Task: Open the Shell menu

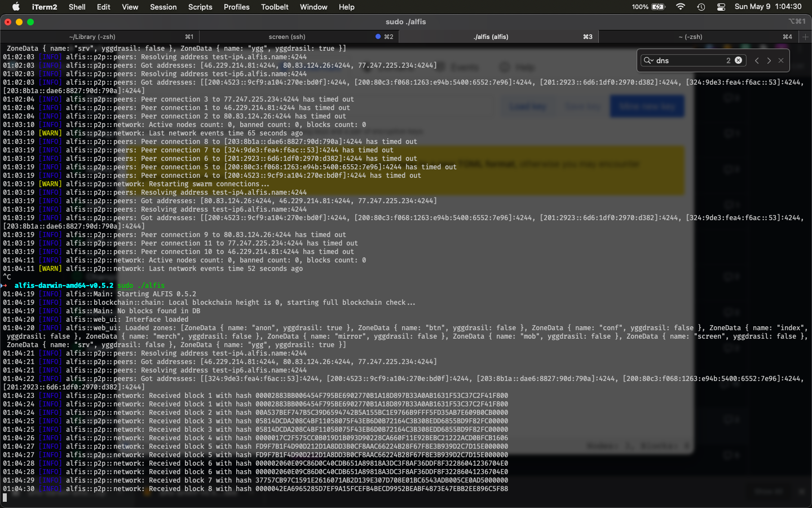Action: (77, 7)
